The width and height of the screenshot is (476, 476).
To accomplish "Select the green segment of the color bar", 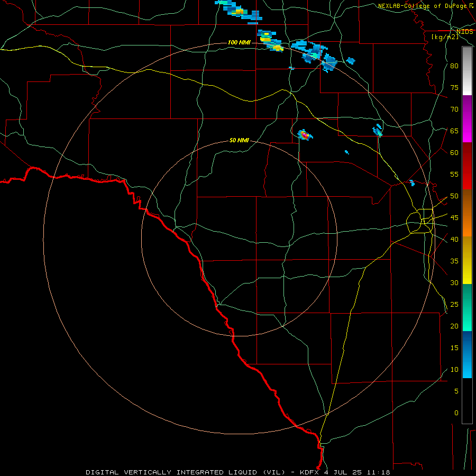I will [467, 307].
